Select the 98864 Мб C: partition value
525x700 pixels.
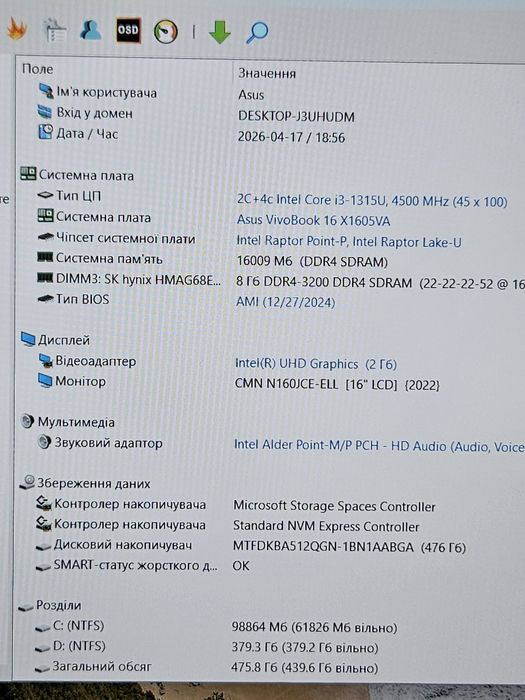click(314, 627)
